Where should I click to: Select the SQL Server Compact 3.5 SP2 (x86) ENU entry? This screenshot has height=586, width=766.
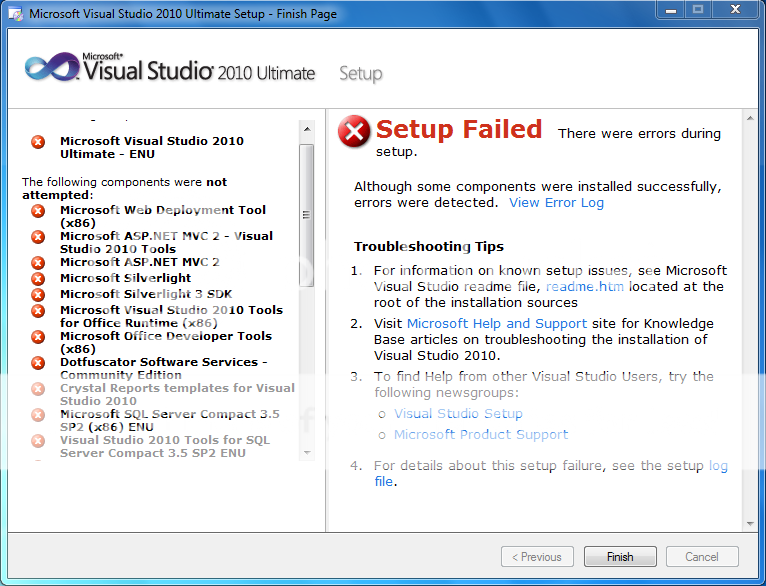170,420
